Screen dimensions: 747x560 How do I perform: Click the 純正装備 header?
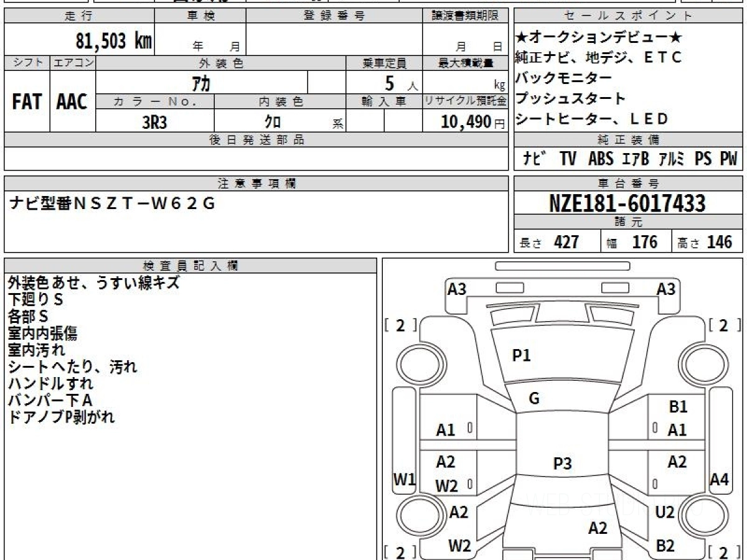tap(629, 140)
